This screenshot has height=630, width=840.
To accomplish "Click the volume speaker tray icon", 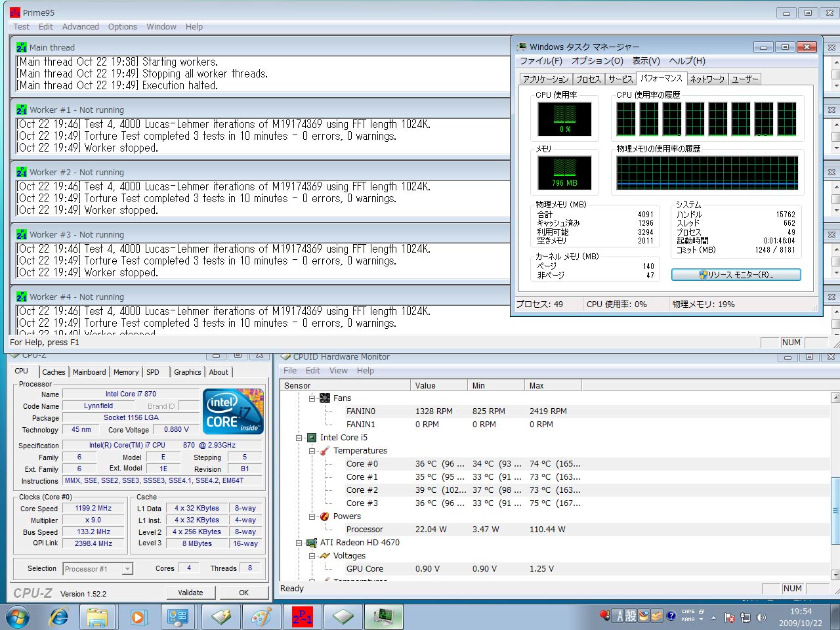I will coord(761,617).
